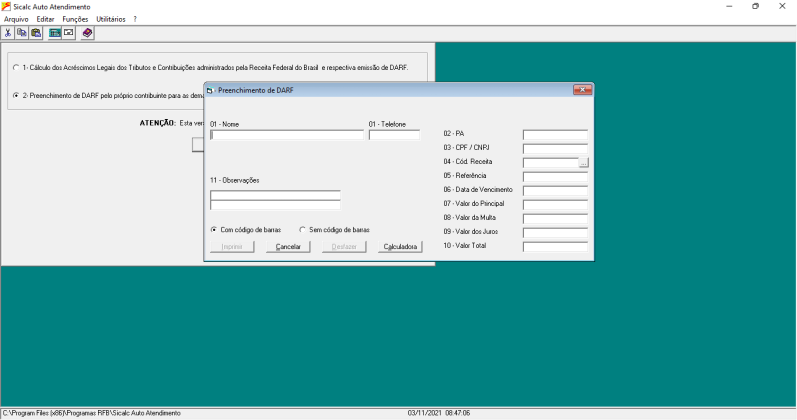Viewport: 797px width, 420px height.
Task: Click the Calculadora button
Action: point(400,247)
